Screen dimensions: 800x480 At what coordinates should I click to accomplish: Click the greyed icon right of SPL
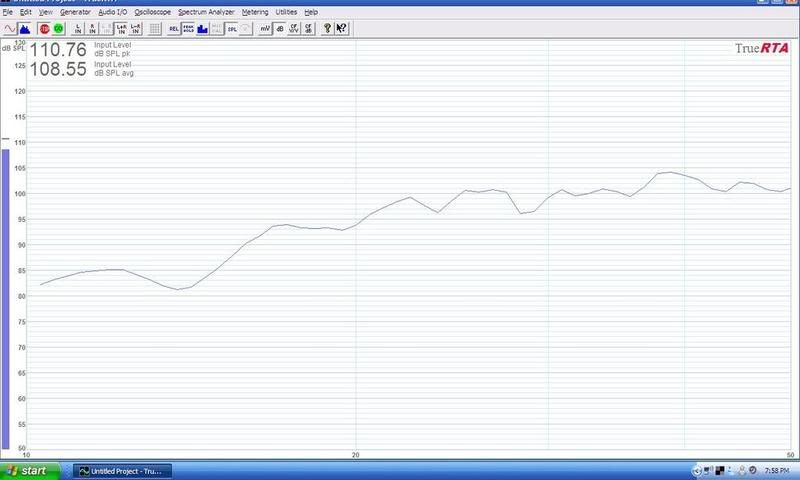tap(246, 29)
